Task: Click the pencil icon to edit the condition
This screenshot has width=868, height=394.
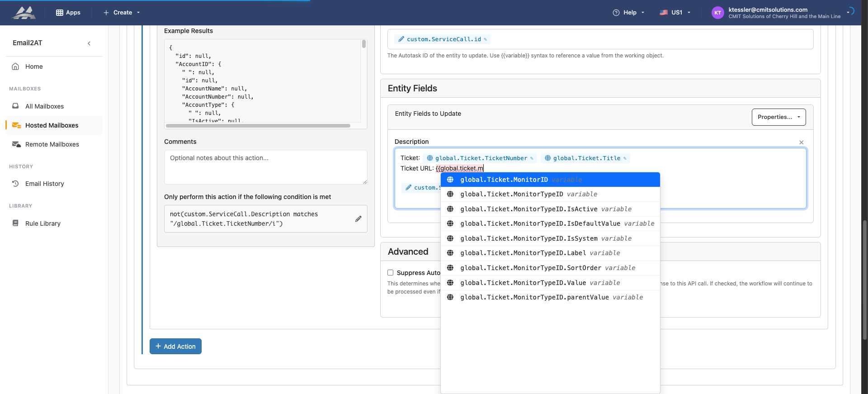Action: (358, 219)
